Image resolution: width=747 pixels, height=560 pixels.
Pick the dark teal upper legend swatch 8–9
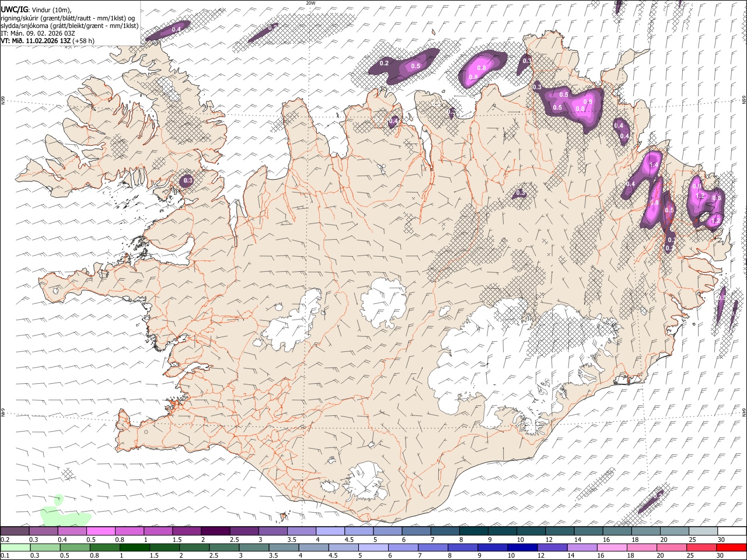(473, 531)
